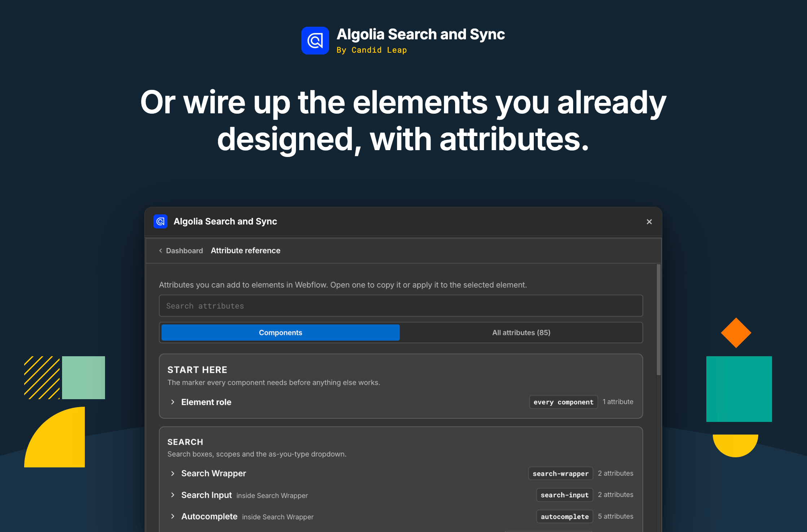Click the 'START HERE' section heading
807x532 pixels.
point(197,370)
